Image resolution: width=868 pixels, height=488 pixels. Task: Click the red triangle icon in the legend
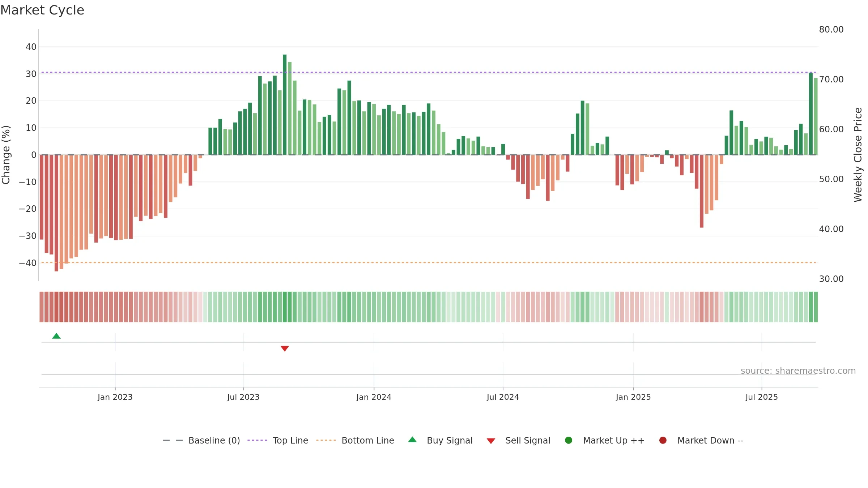coord(491,441)
